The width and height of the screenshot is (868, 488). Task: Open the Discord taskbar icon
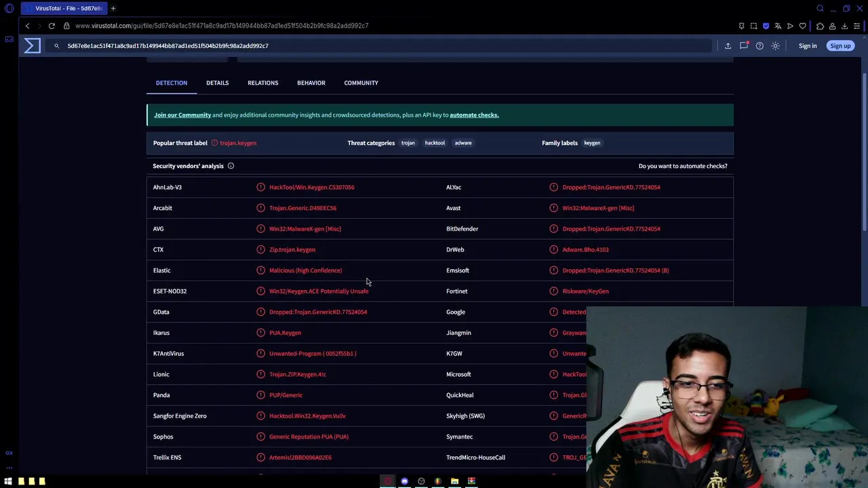[404, 481]
